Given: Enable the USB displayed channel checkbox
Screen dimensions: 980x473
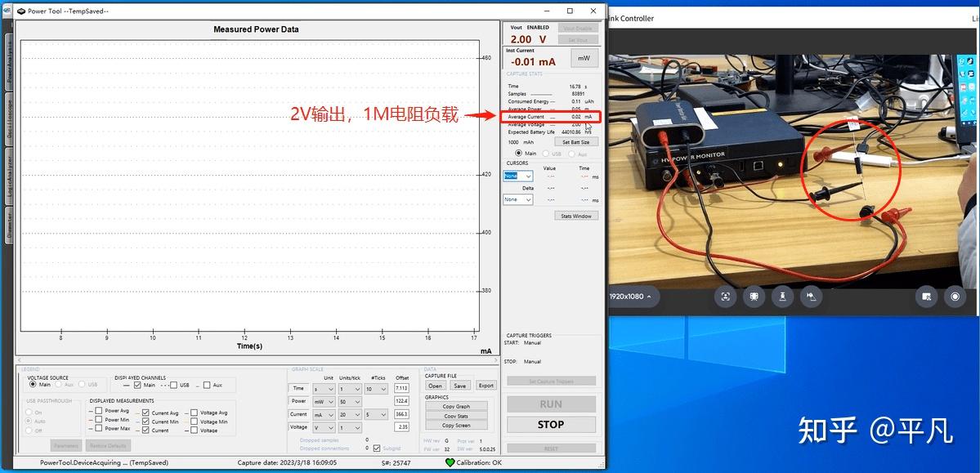Looking at the screenshot, I should [x=173, y=385].
